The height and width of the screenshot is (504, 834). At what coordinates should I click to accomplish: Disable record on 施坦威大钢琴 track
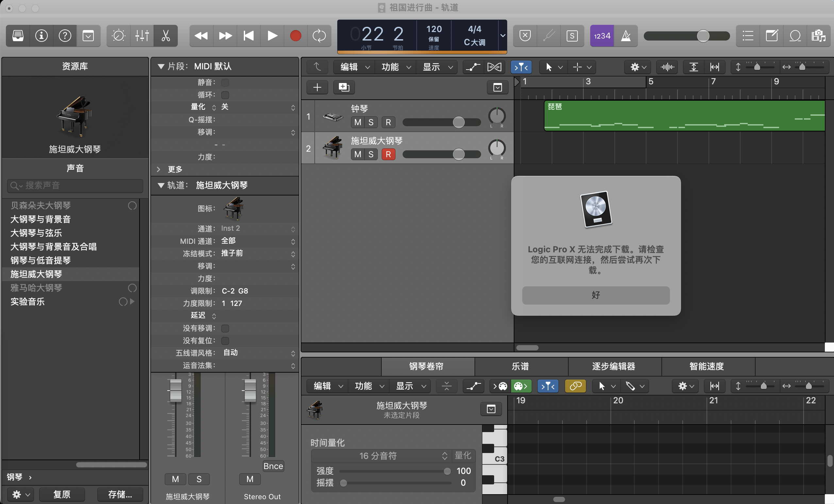388,154
